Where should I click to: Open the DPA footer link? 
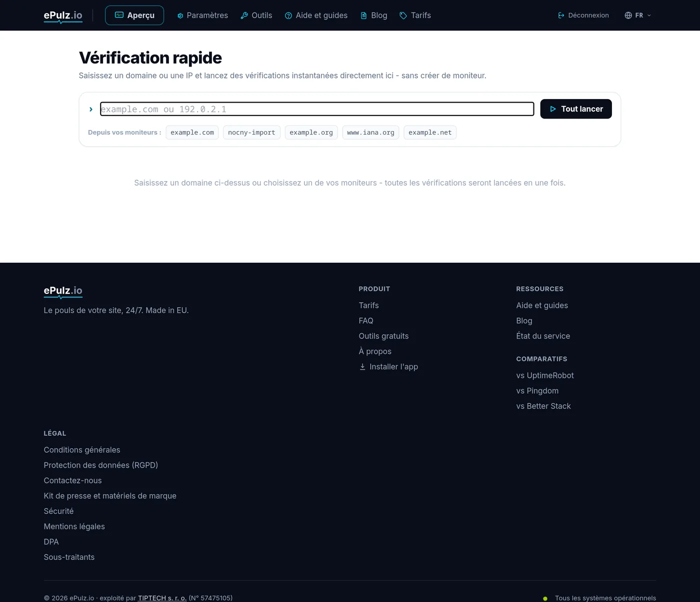point(51,542)
